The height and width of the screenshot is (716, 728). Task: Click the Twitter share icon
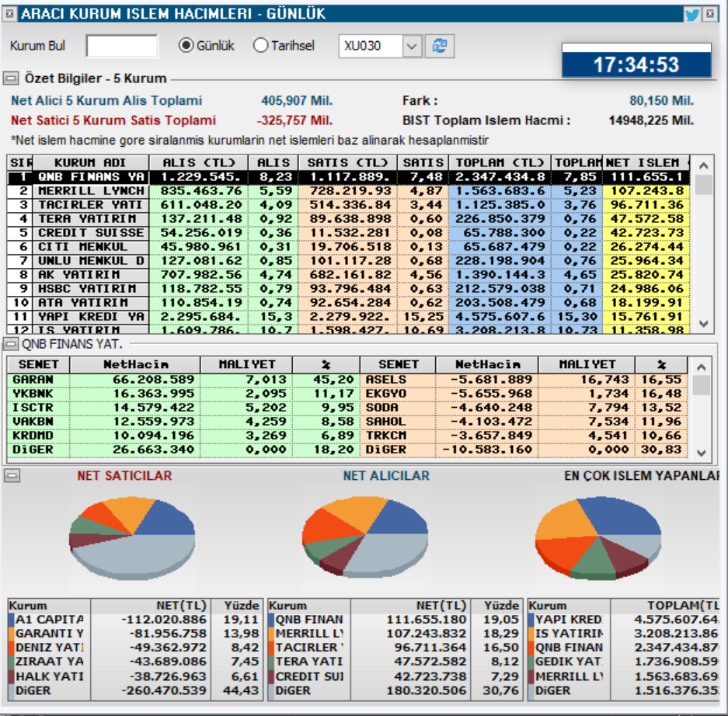pos(691,15)
